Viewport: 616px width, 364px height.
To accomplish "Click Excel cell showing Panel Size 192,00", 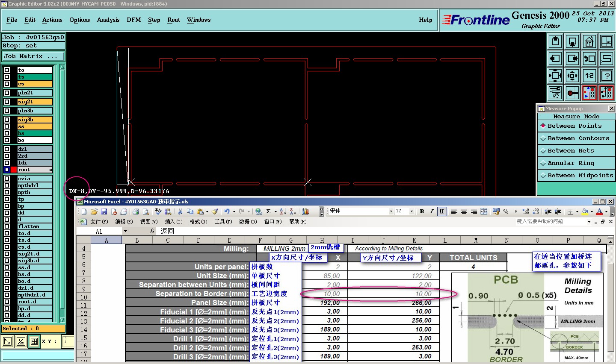I will (330, 303).
